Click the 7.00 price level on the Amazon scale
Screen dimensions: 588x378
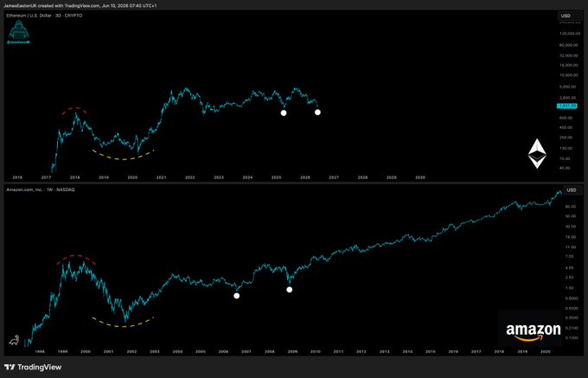click(571, 257)
